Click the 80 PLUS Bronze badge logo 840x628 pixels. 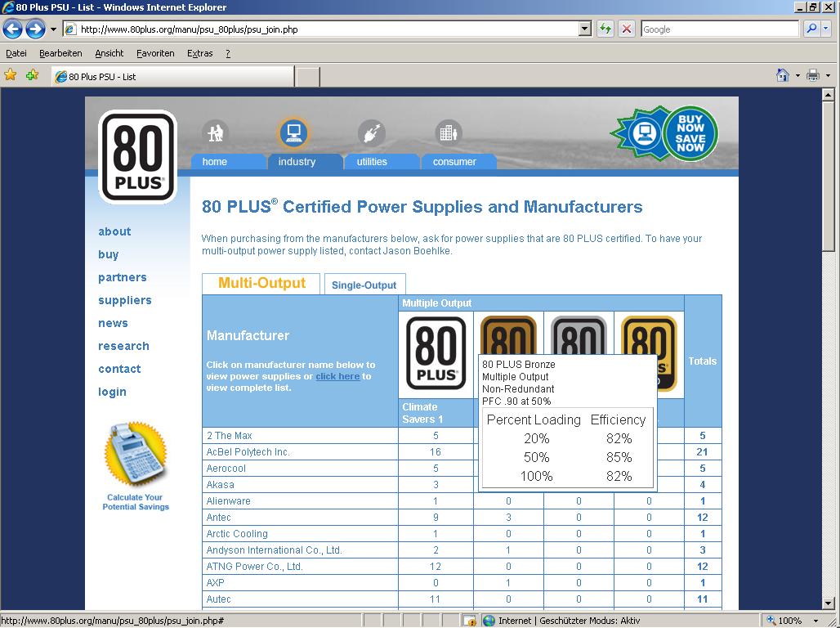pyautogui.click(x=508, y=335)
